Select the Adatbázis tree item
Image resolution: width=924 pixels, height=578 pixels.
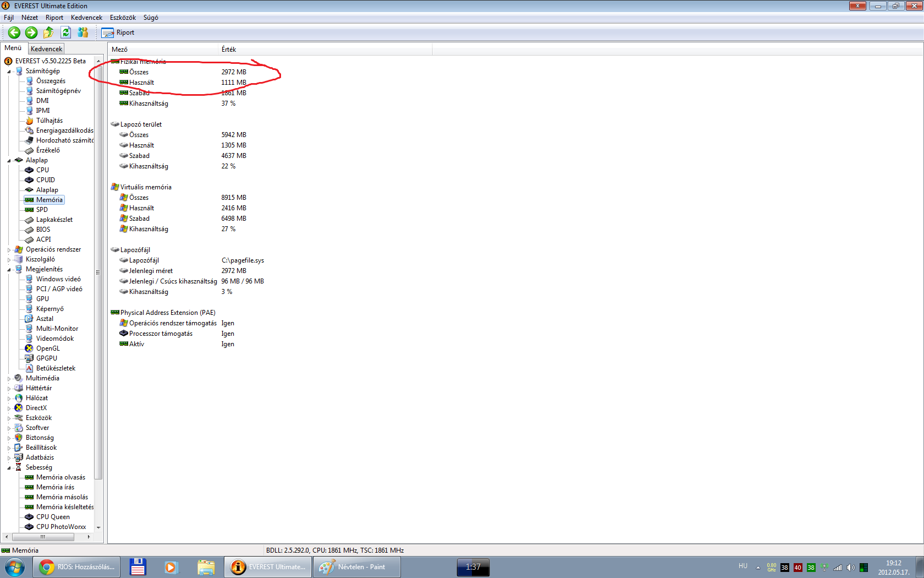tap(40, 457)
